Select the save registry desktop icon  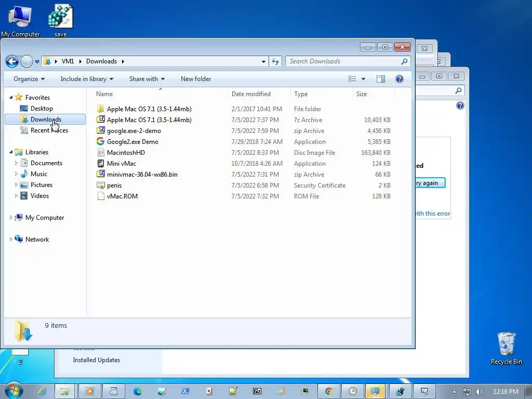click(60, 20)
